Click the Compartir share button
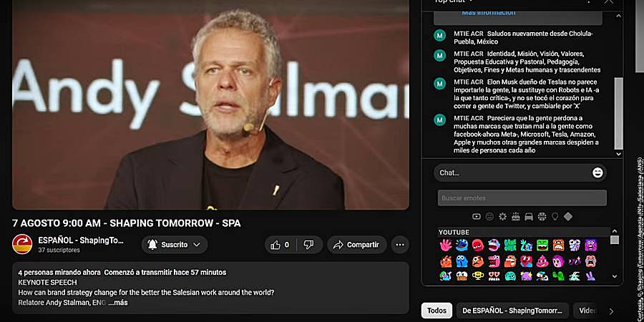This screenshot has height=322, width=644. coord(357,245)
